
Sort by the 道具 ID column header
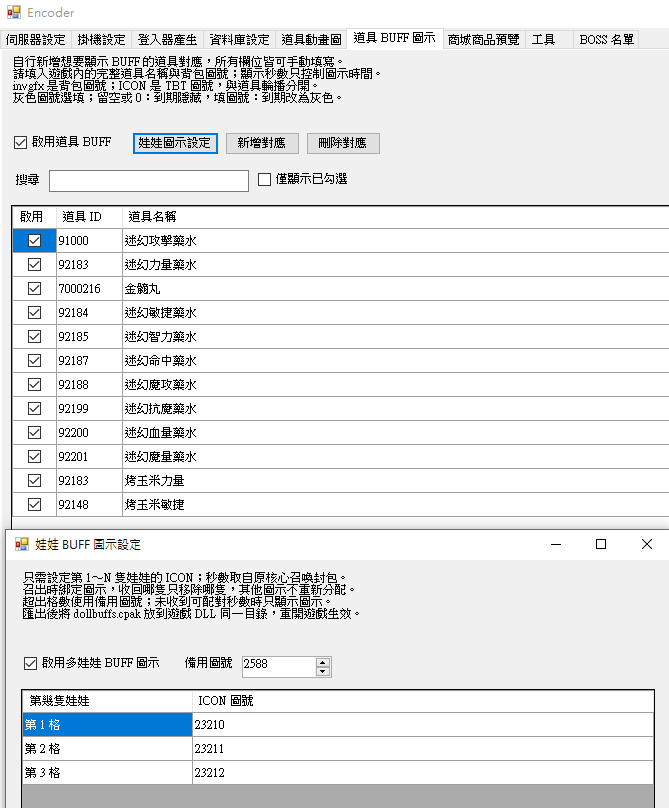89,216
